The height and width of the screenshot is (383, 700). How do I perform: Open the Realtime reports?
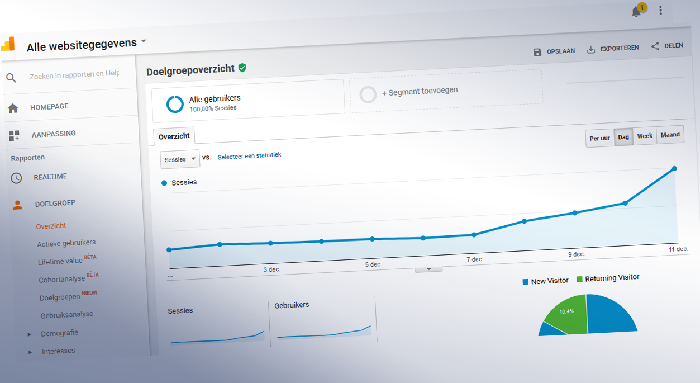(50, 177)
